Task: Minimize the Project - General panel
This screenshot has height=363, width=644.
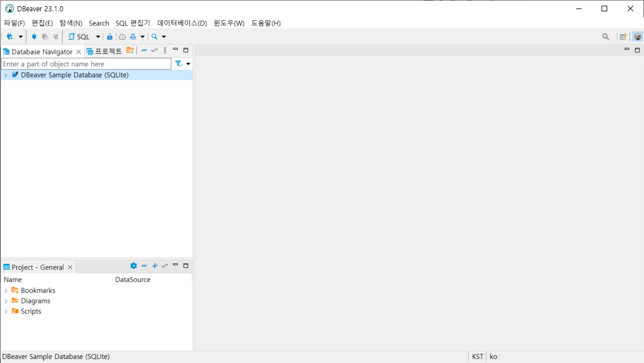Action: click(175, 265)
